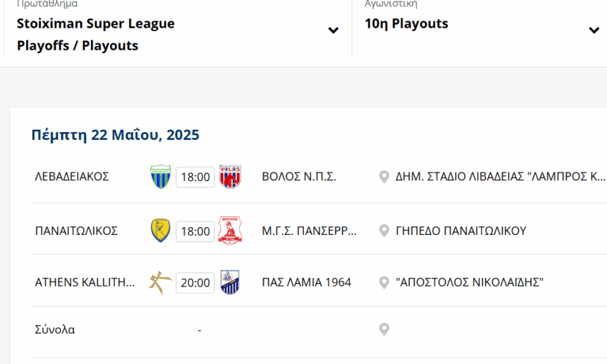
Task: Open the ΠΑΣ ΛΑΜΙΑ 1964 team link
Action: click(x=307, y=282)
